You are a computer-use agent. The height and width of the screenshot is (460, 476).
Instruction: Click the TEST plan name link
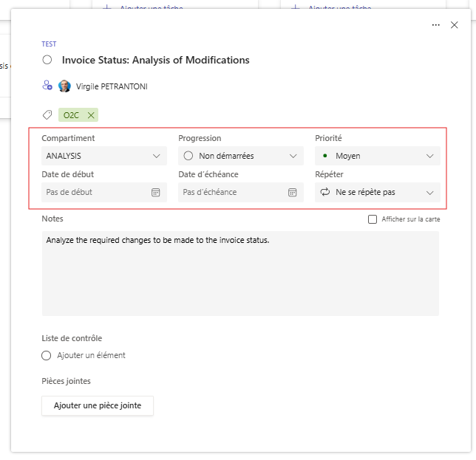pos(49,44)
